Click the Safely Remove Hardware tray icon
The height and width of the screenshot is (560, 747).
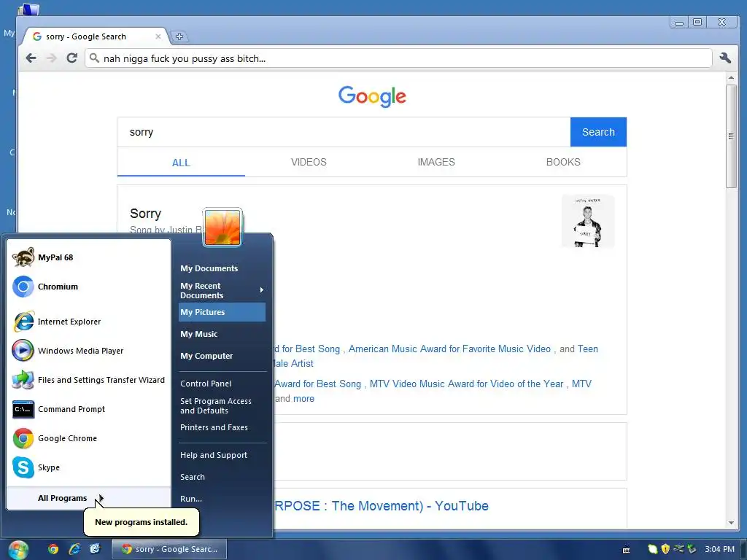pos(692,549)
